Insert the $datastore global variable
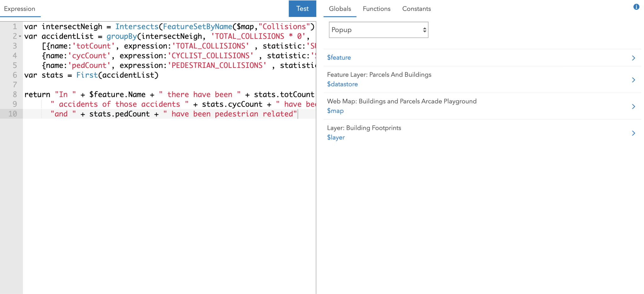Viewport: 644px width, 294px height. click(342, 84)
